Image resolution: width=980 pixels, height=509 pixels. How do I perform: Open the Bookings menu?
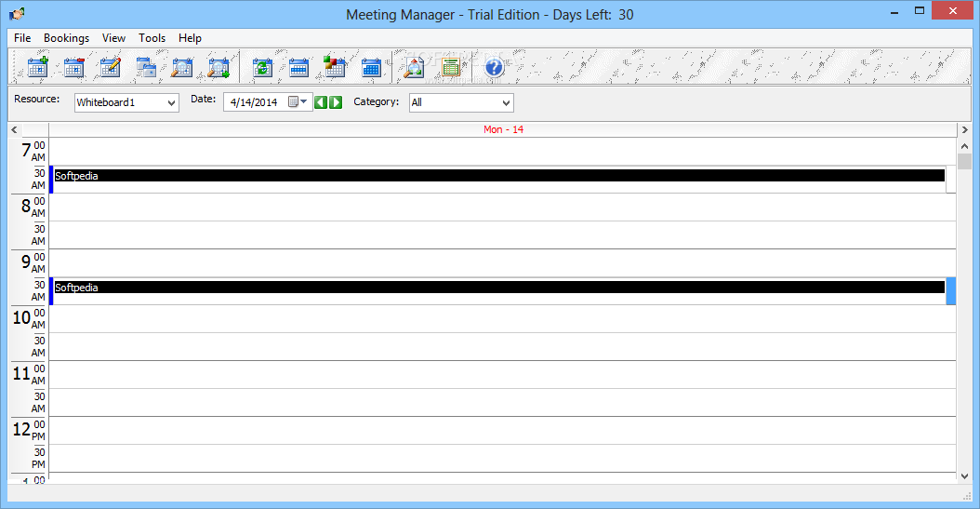tap(66, 38)
